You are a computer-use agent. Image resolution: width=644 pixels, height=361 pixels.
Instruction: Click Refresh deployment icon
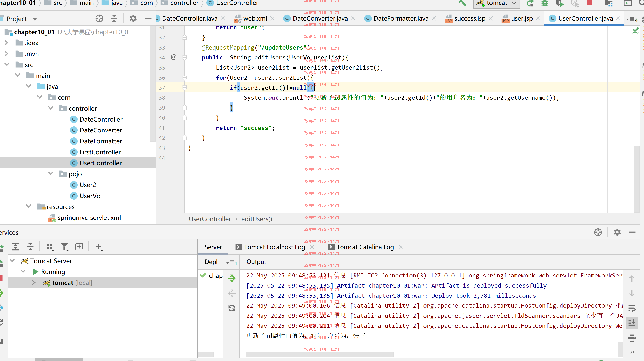coord(232,308)
